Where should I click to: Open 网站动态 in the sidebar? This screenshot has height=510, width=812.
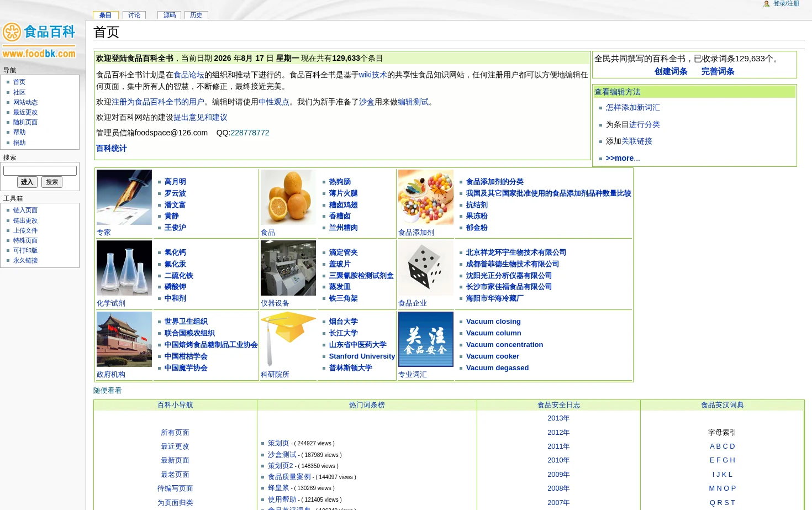tap(25, 102)
